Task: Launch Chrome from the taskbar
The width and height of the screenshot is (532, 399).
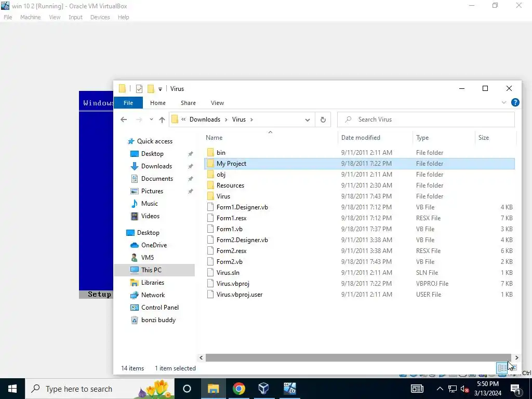Action: 238,389
